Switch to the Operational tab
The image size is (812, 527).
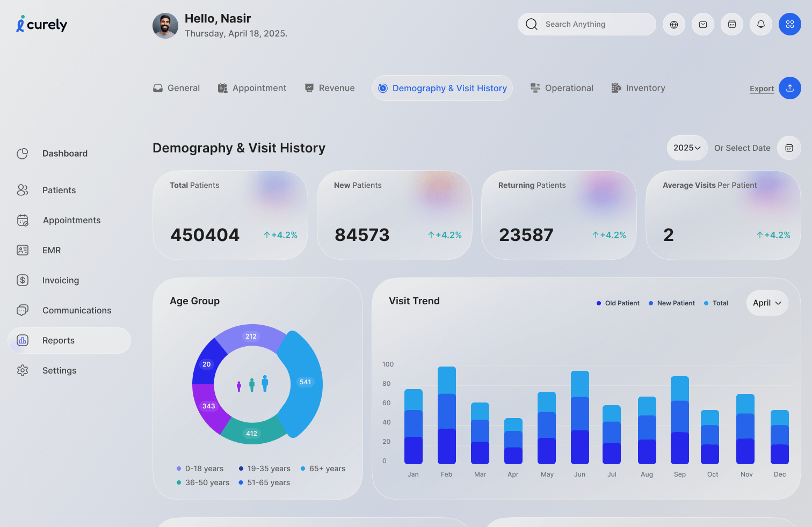562,88
